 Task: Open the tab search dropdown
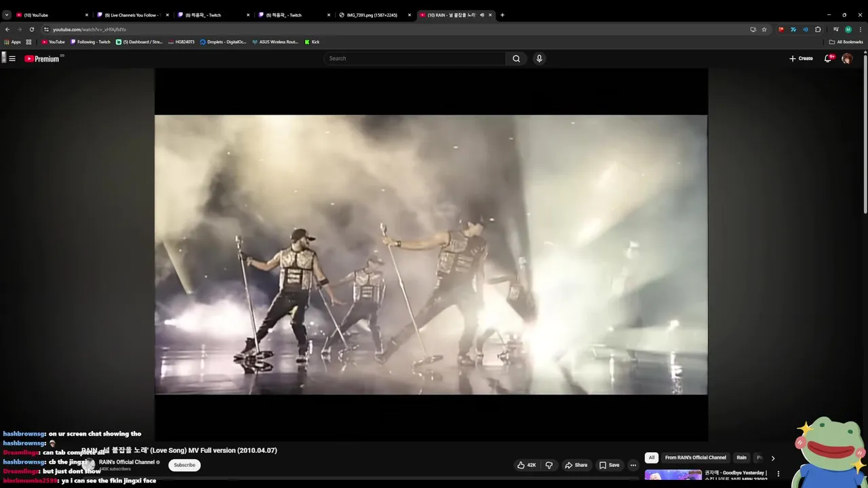click(7, 15)
